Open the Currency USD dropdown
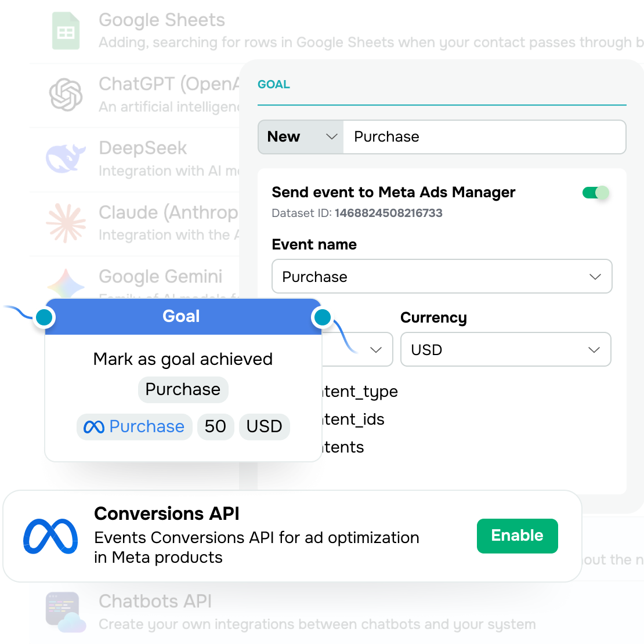 [x=505, y=349]
